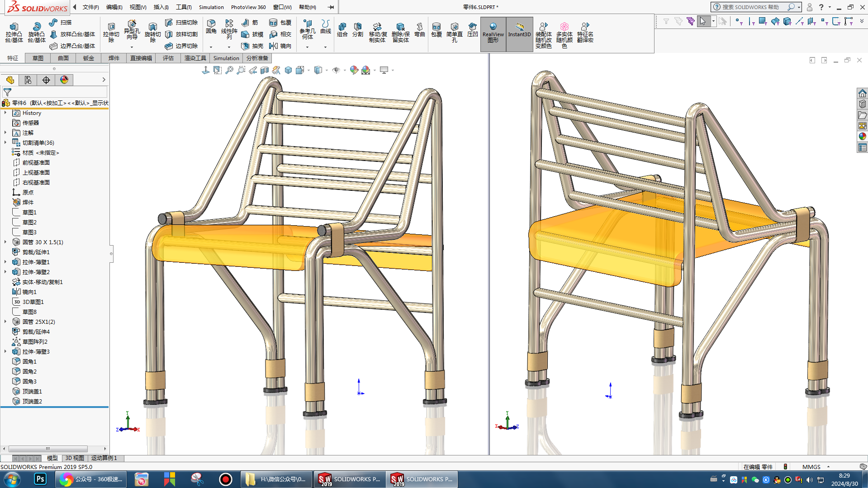The height and width of the screenshot is (488, 868).
Task: Toggle RealView 图形 graphics
Action: click(x=493, y=34)
